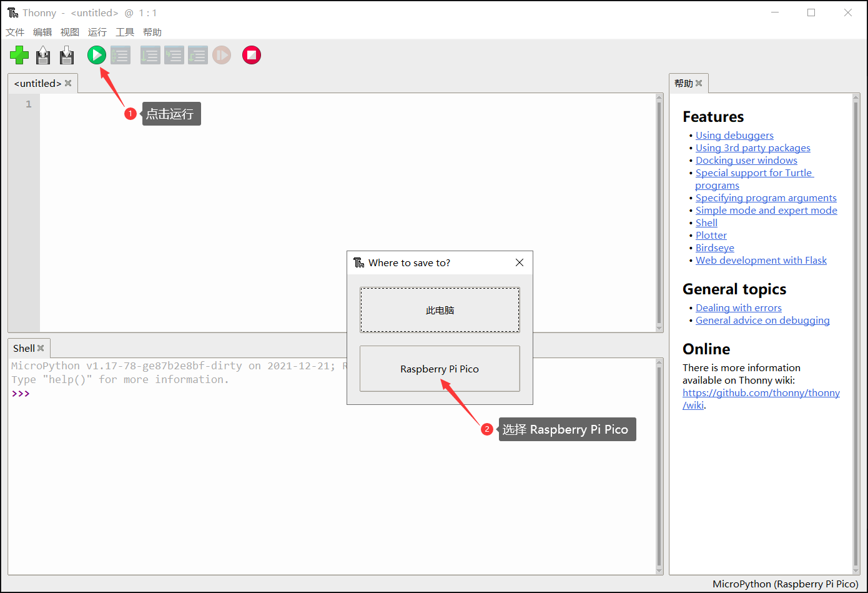Maximize the Thonny window
Image resolution: width=868 pixels, height=593 pixels.
click(x=811, y=12)
